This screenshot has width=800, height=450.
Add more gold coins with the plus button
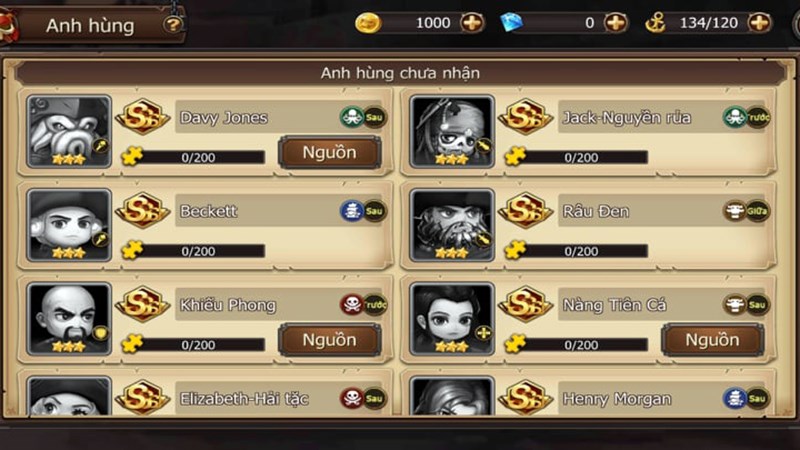click(x=472, y=23)
